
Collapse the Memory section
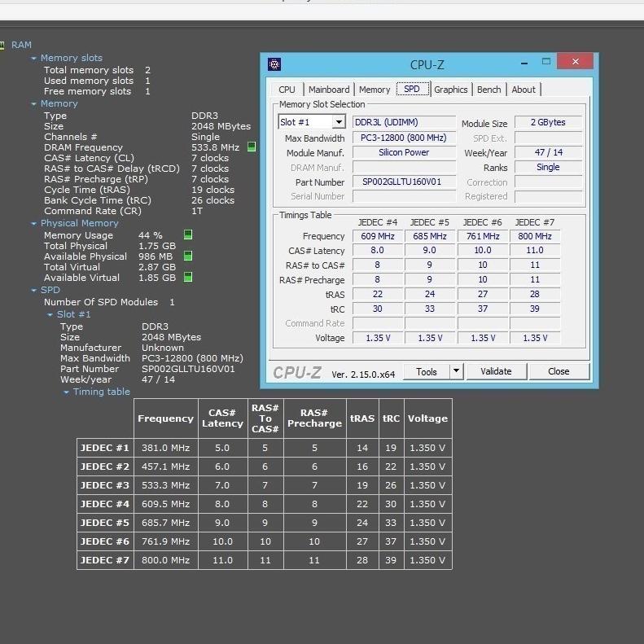point(33,104)
